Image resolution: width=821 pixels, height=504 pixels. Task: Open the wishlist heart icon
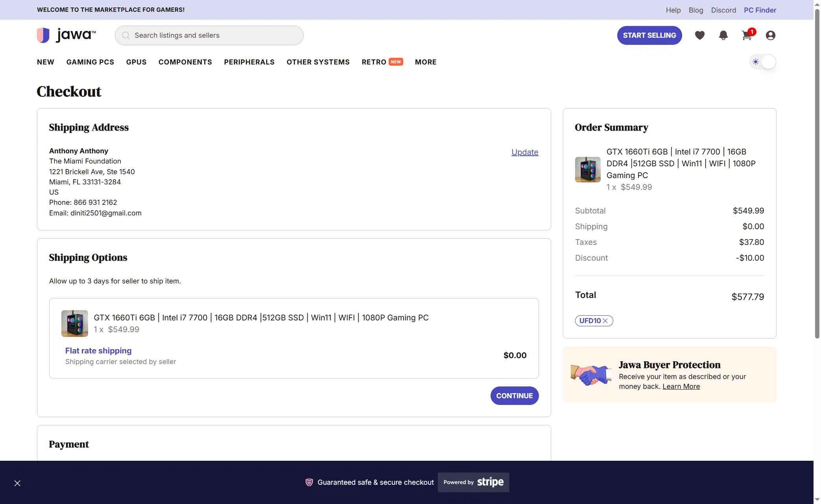coord(700,35)
